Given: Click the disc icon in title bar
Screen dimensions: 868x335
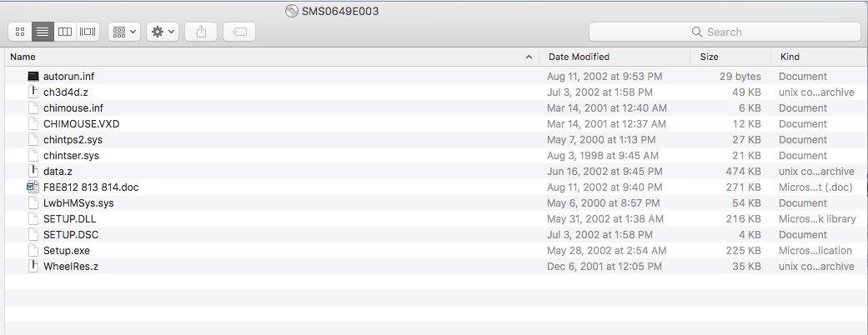Looking at the screenshot, I should coord(292,11).
